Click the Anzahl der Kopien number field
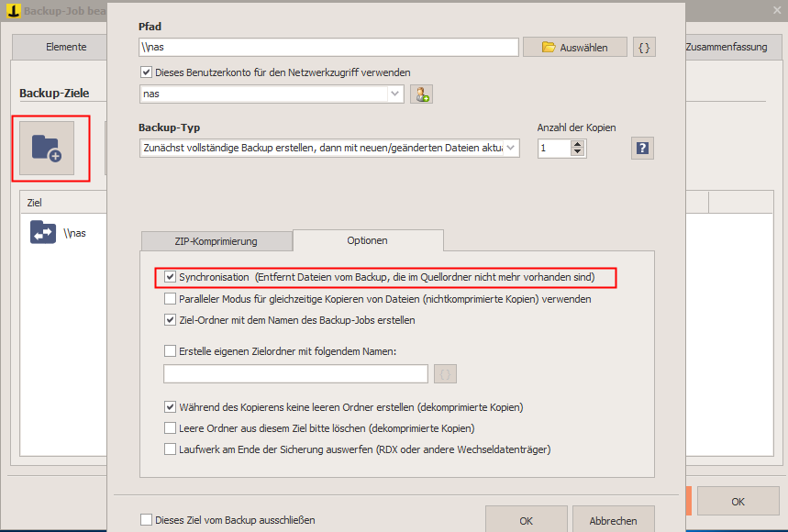788x532 pixels. [554, 149]
